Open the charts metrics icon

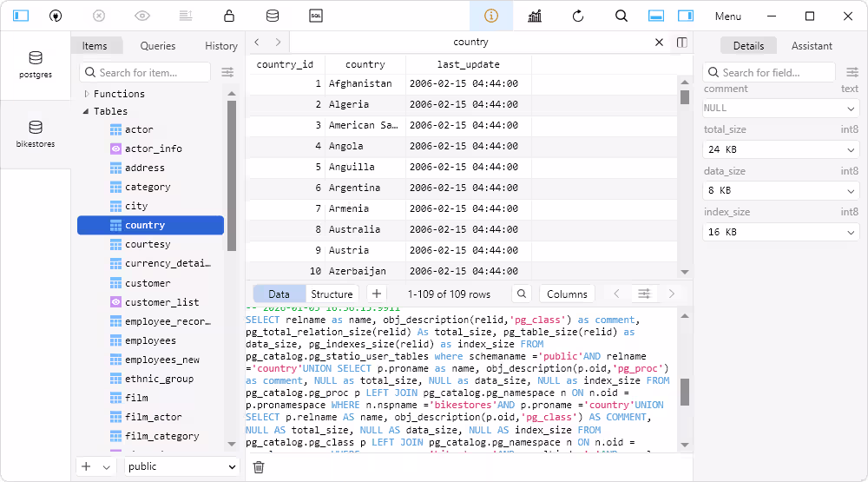(x=535, y=16)
